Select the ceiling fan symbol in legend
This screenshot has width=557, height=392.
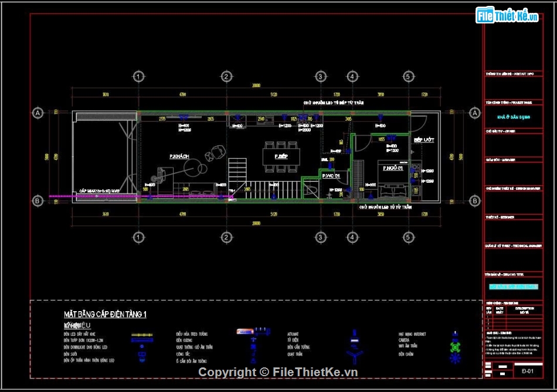354,356
